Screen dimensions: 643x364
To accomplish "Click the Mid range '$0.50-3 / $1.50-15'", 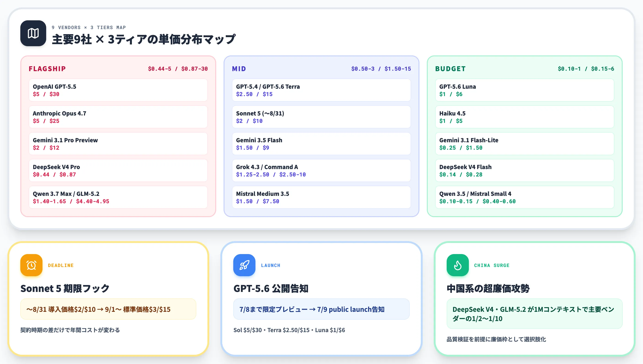I will coord(381,69).
